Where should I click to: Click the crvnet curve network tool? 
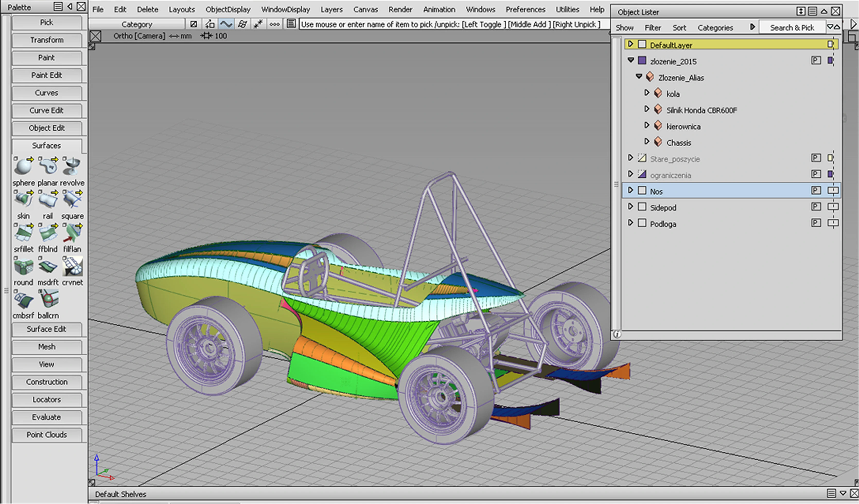click(72, 266)
